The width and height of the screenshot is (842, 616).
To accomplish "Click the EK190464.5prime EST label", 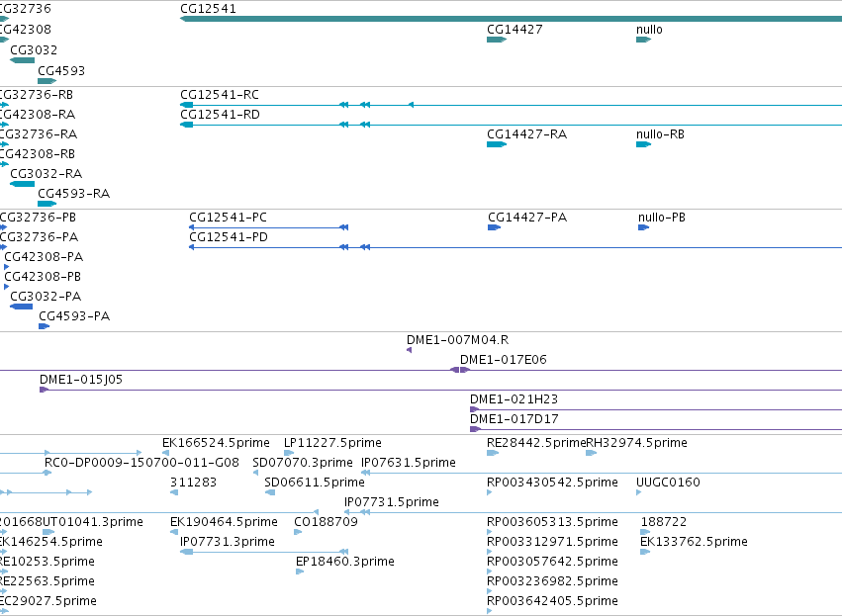I will point(224,523).
